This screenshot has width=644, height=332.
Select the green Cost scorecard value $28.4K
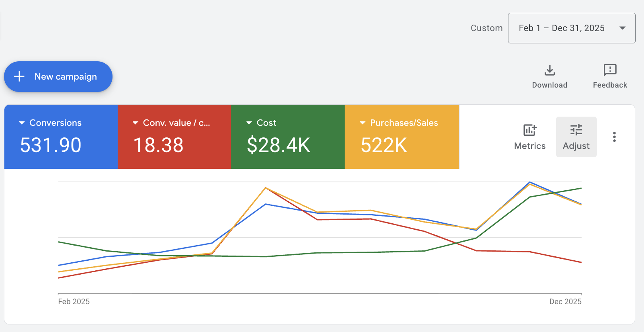pyautogui.click(x=278, y=145)
